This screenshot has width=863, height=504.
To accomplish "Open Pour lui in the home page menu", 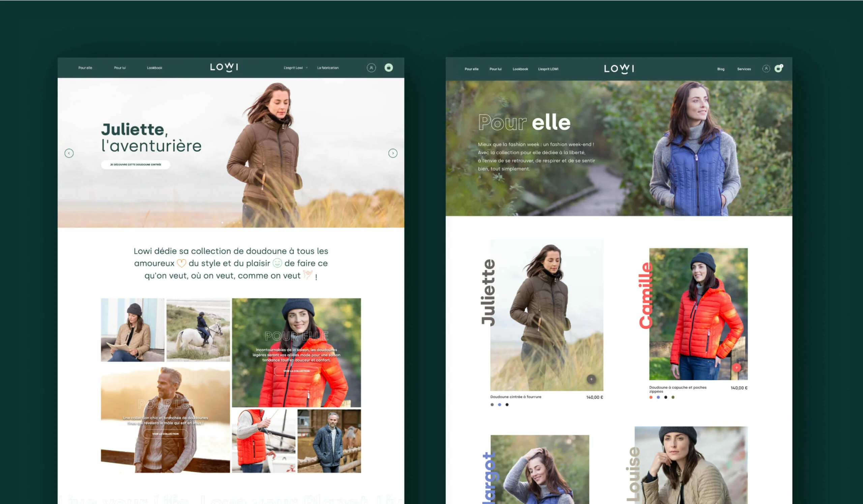I will point(120,68).
